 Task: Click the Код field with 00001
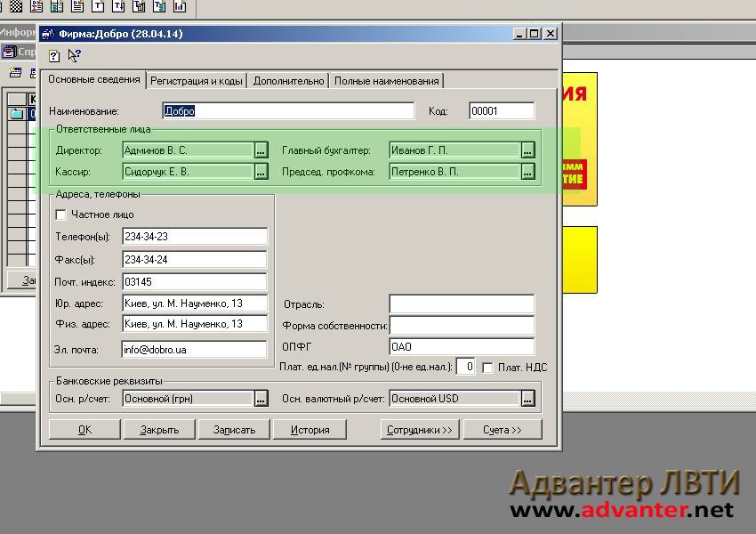502,111
